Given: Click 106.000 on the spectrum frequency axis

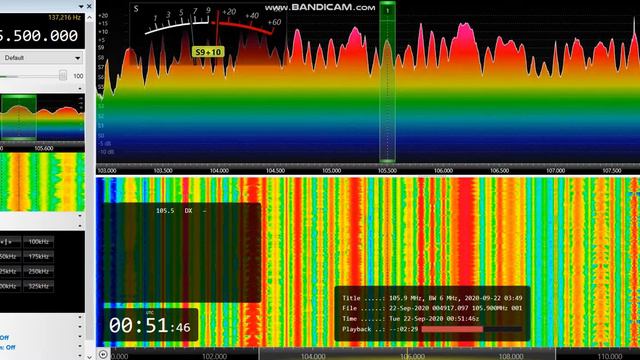Looking at the screenshot, I should 443,171.
